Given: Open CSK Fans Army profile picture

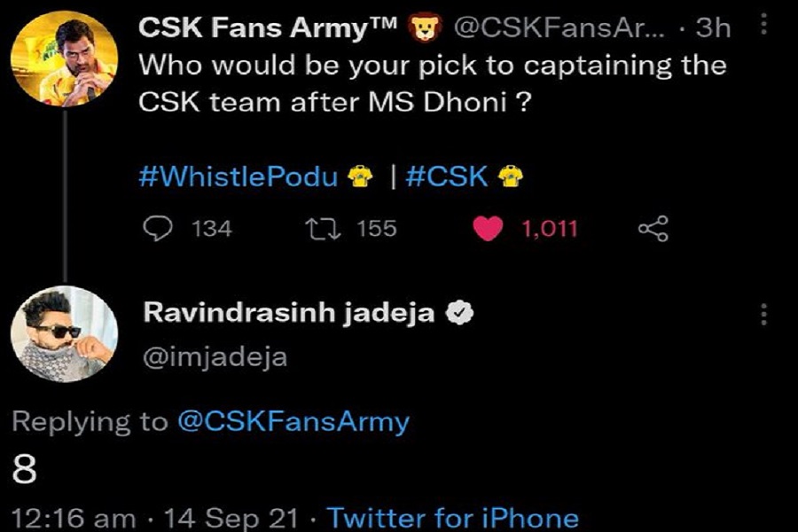Looking at the screenshot, I should [64, 59].
